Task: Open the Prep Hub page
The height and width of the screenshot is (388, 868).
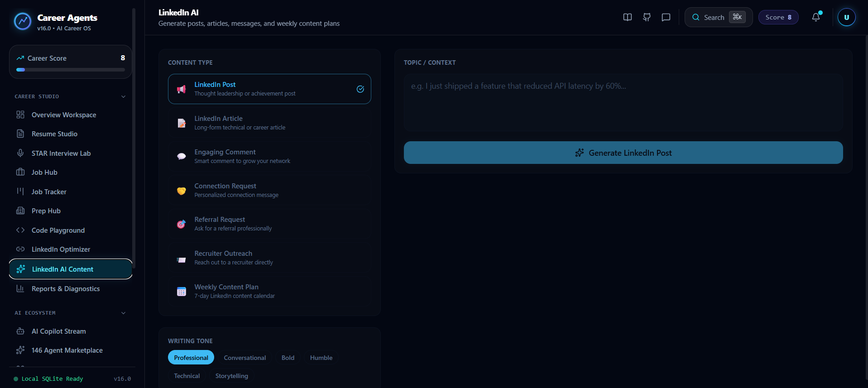Action: click(71, 211)
